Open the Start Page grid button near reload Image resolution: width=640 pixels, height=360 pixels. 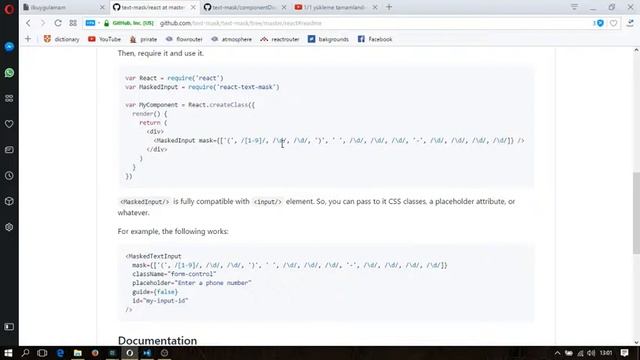[x=73, y=23]
